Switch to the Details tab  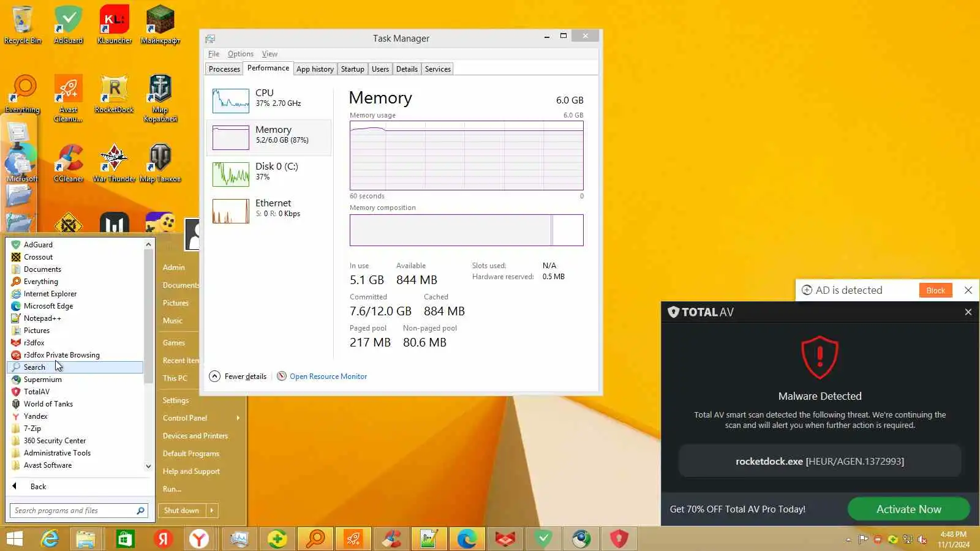pyautogui.click(x=407, y=69)
